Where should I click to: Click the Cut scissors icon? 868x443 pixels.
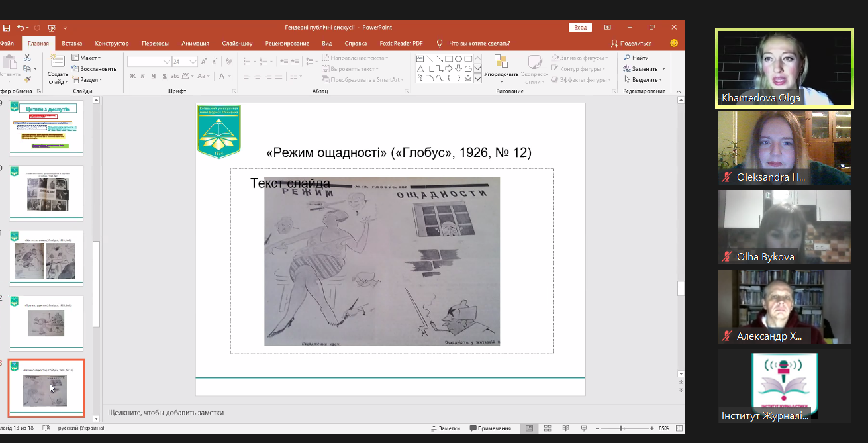(x=27, y=58)
